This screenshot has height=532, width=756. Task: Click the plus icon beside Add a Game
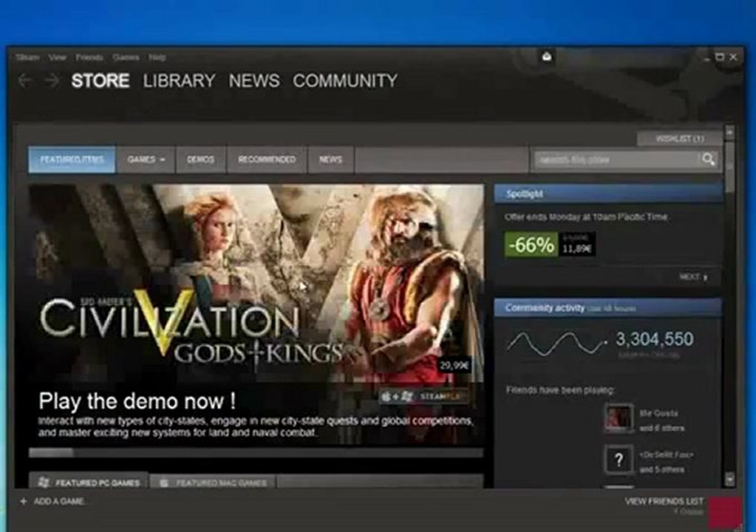pos(23,501)
